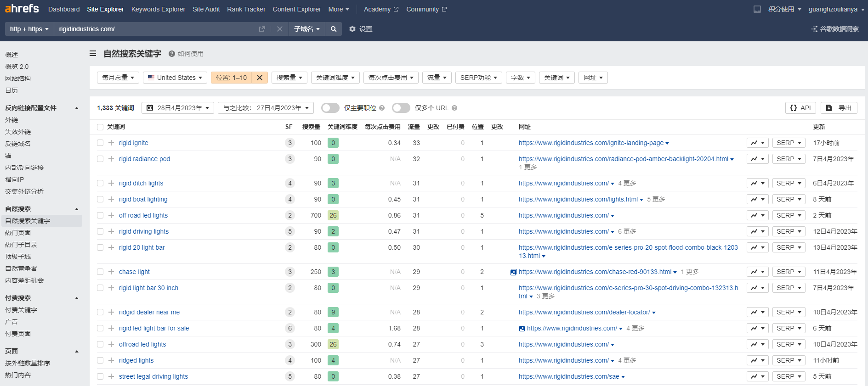
Task: Click difficulty badge 26 for off road led lights
Action: (x=333, y=215)
